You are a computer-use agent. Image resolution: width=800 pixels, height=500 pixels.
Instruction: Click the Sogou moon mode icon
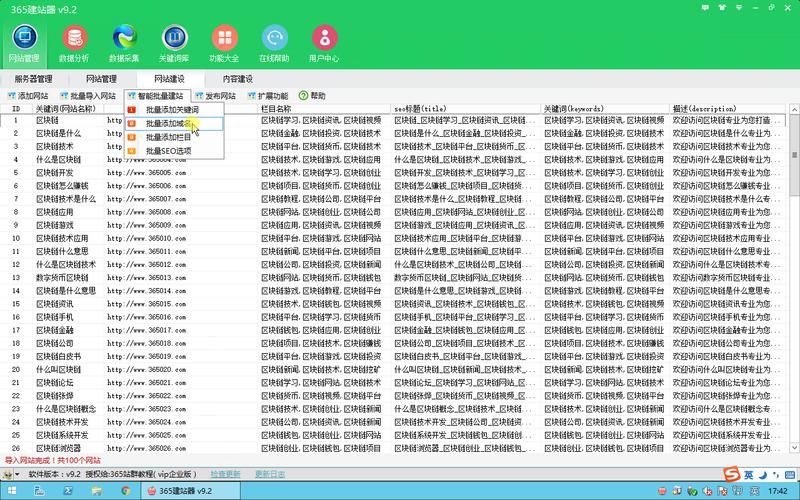point(762,475)
